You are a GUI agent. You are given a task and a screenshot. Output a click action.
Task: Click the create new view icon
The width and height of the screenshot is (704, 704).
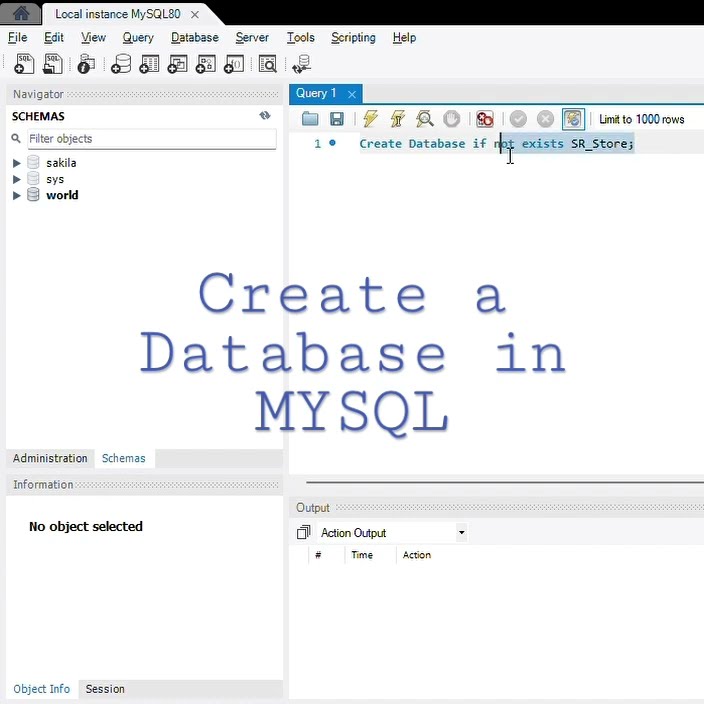(177, 63)
